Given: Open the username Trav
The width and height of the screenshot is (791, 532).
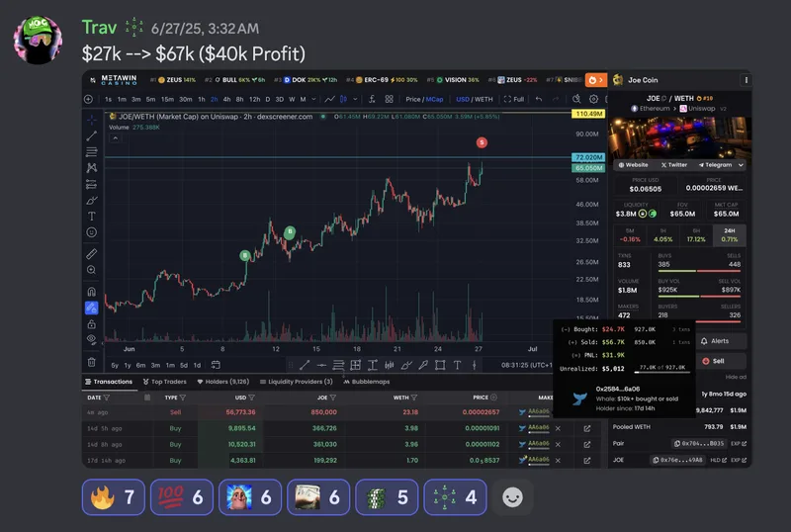Looking at the screenshot, I should [x=99, y=28].
